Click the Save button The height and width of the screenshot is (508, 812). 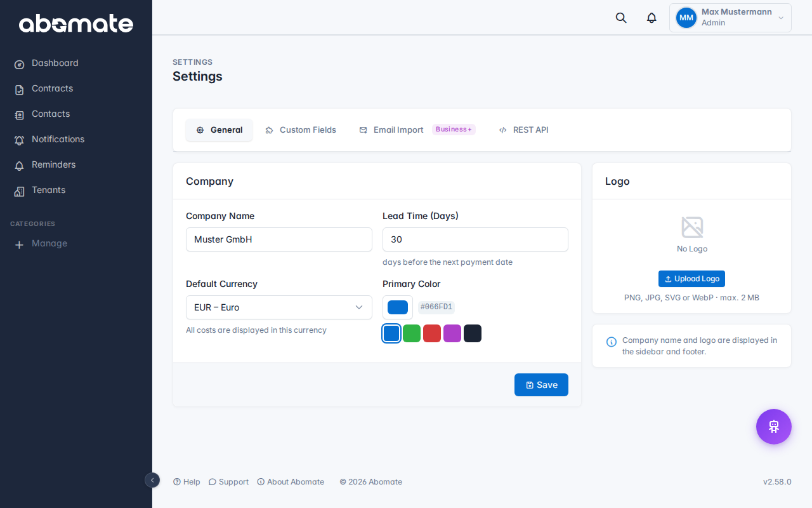click(541, 384)
